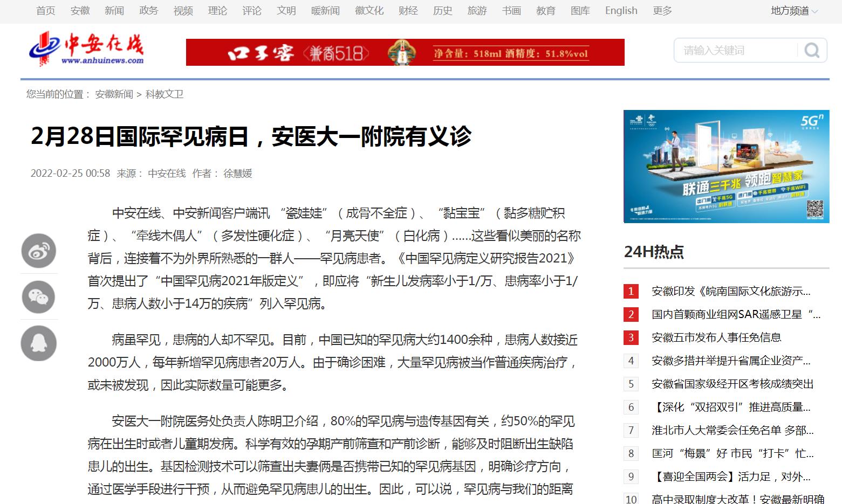842x504 pixels.
Task: Go to 首页 in top navigation
Action: [45, 11]
